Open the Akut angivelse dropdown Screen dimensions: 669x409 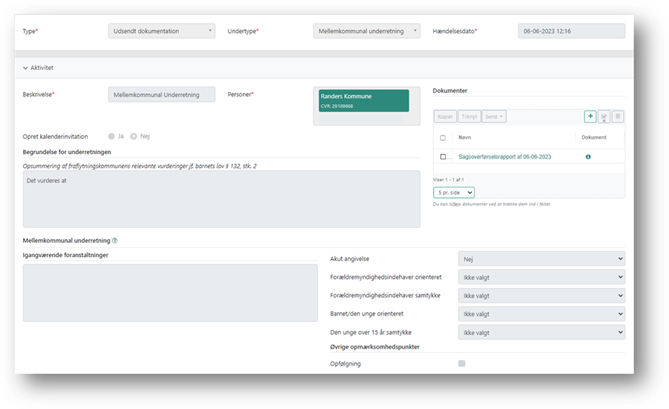[540, 258]
